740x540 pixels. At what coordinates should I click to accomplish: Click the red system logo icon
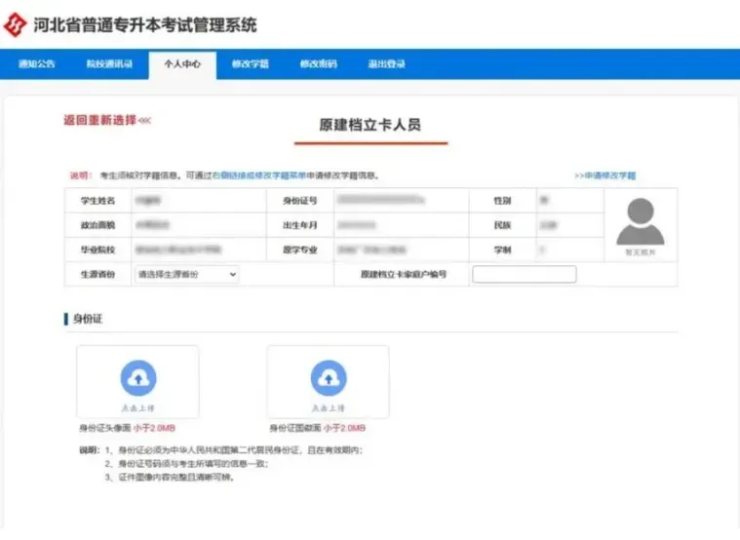click(17, 24)
